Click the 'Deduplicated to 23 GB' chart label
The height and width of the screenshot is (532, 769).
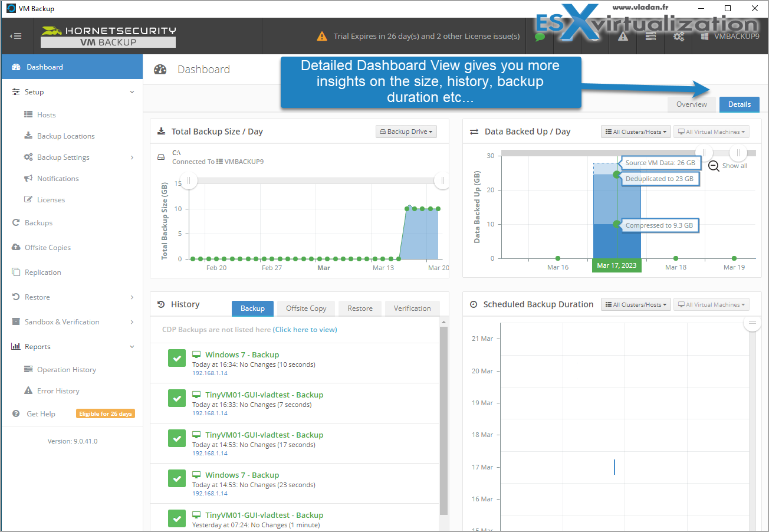[x=660, y=179]
